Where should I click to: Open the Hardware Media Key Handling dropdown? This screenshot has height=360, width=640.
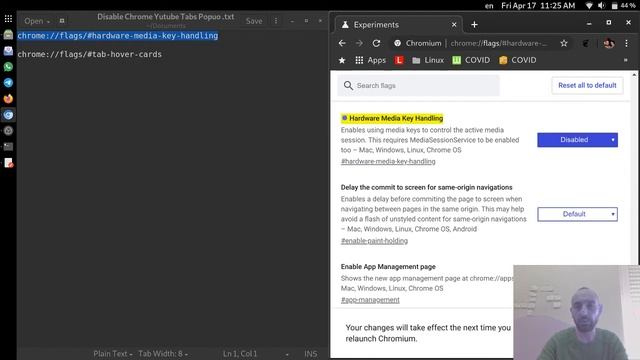[x=577, y=140]
